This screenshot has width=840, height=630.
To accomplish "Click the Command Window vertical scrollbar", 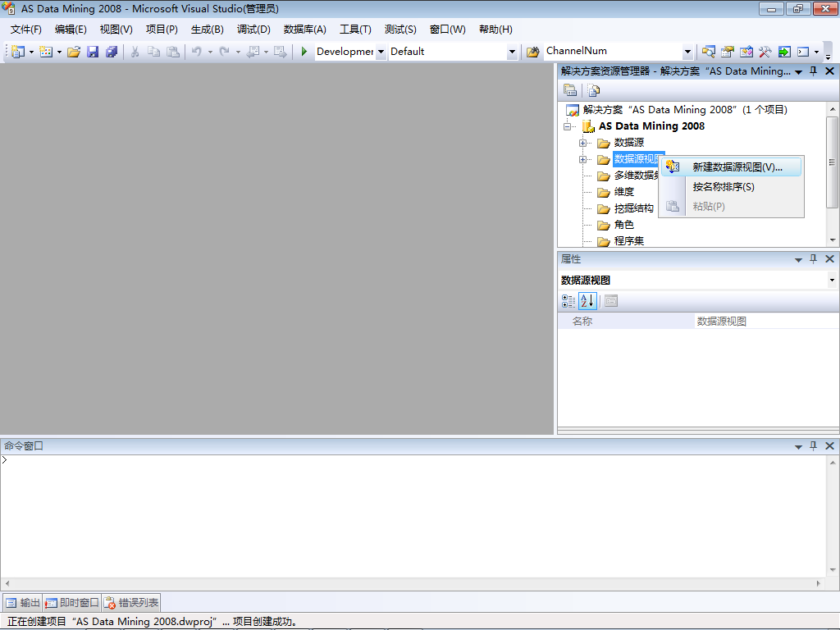I will (832, 516).
